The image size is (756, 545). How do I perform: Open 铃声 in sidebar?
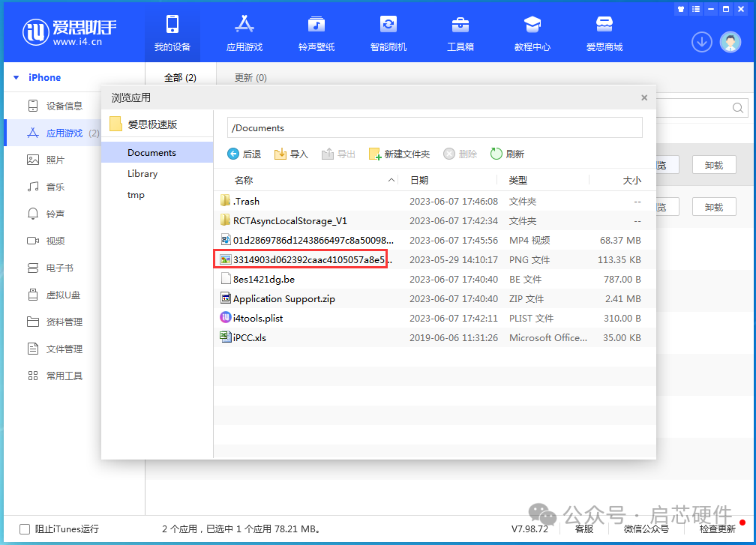point(46,214)
